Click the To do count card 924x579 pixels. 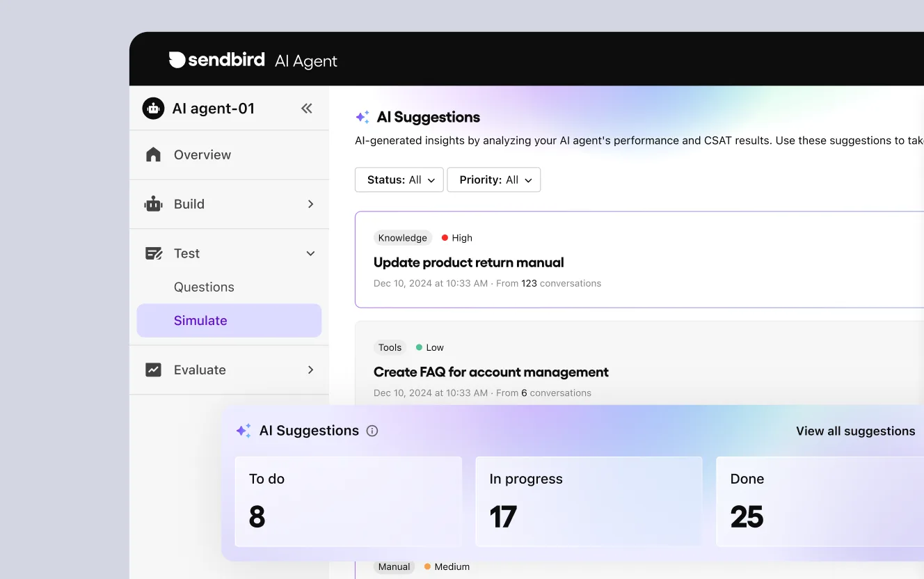(348, 501)
